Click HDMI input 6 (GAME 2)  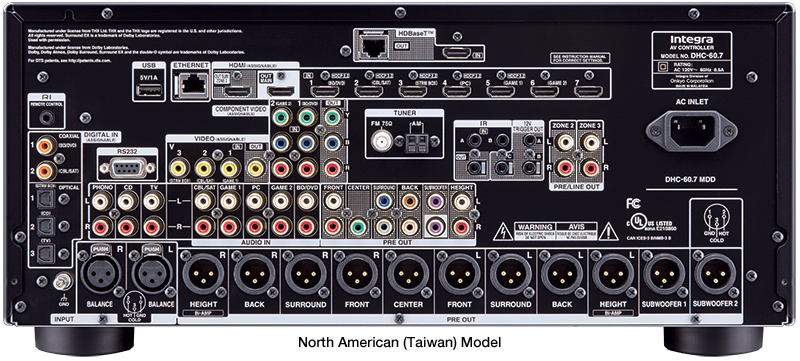click(x=544, y=92)
